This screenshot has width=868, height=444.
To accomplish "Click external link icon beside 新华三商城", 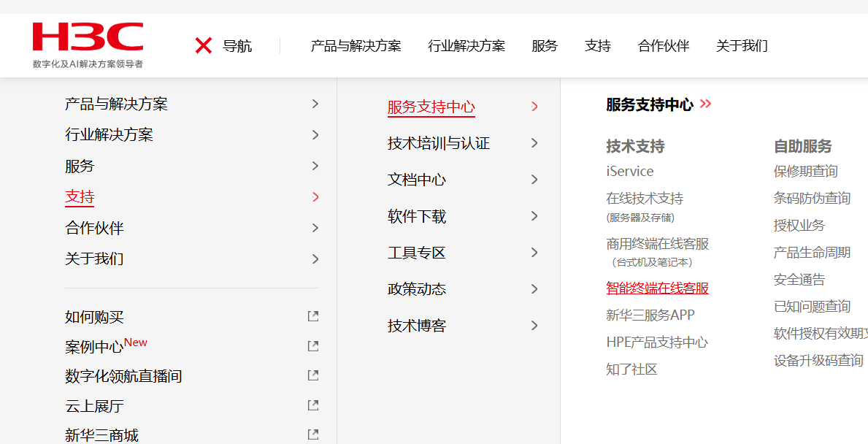I will click(x=313, y=435).
